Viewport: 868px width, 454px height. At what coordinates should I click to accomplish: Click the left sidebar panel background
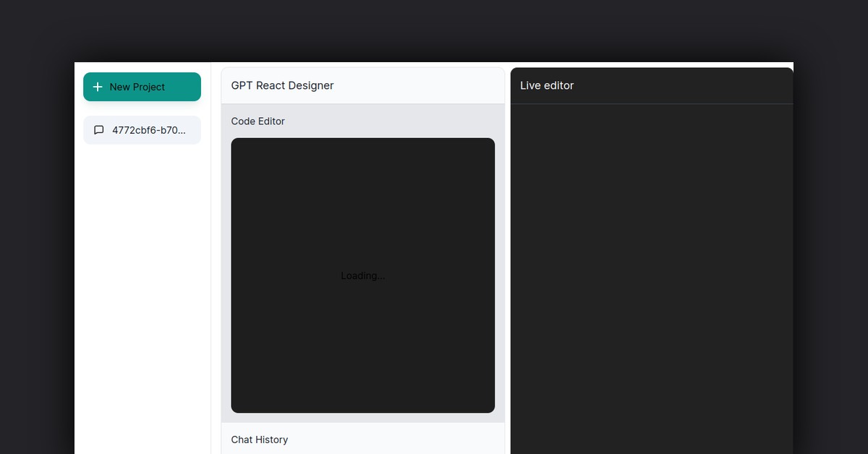(x=142, y=289)
